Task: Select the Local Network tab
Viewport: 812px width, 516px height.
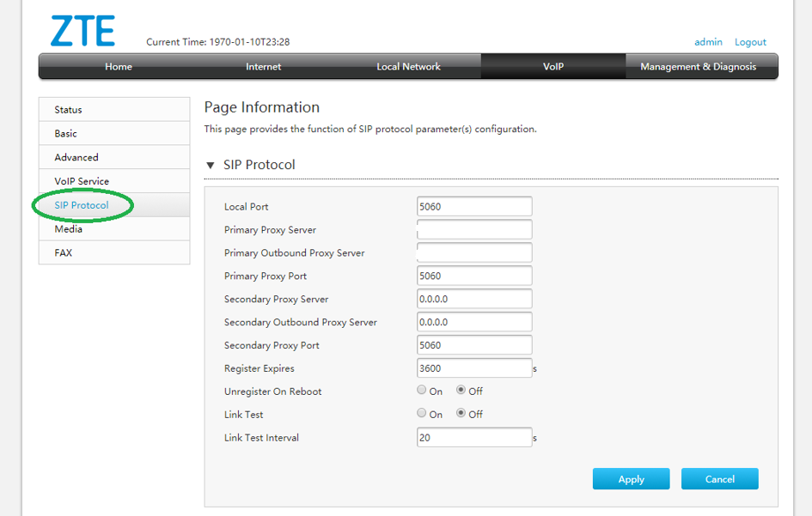Action: point(408,66)
